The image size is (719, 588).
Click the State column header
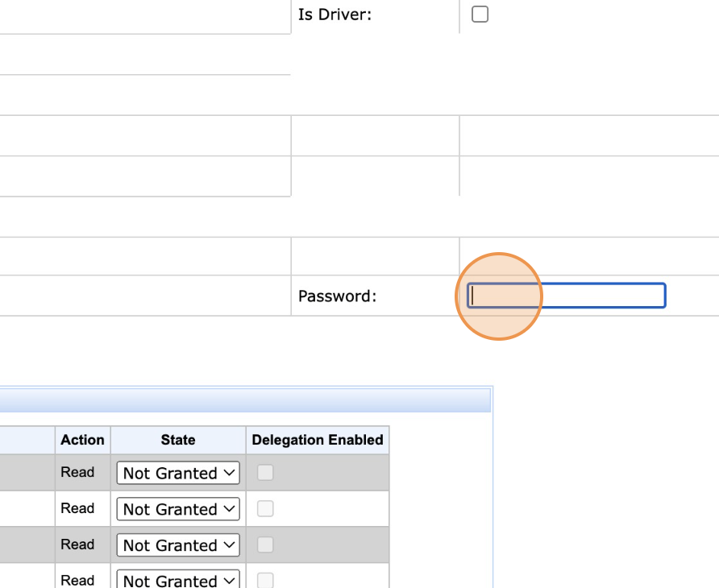(x=178, y=440)
